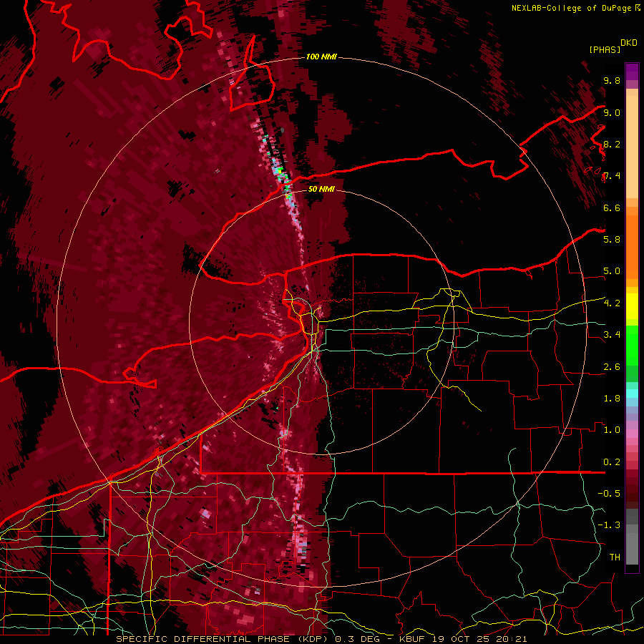
Task: Click the DKD label above the color scale
Action: tap(629, 43)
